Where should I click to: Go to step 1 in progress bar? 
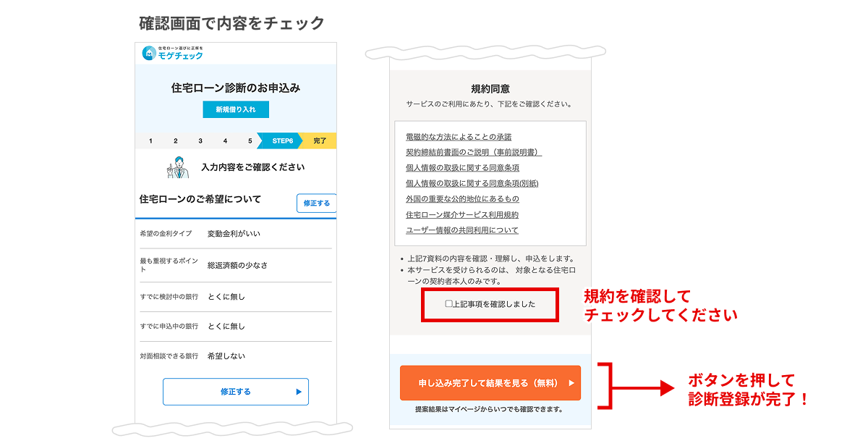[150, 140]
